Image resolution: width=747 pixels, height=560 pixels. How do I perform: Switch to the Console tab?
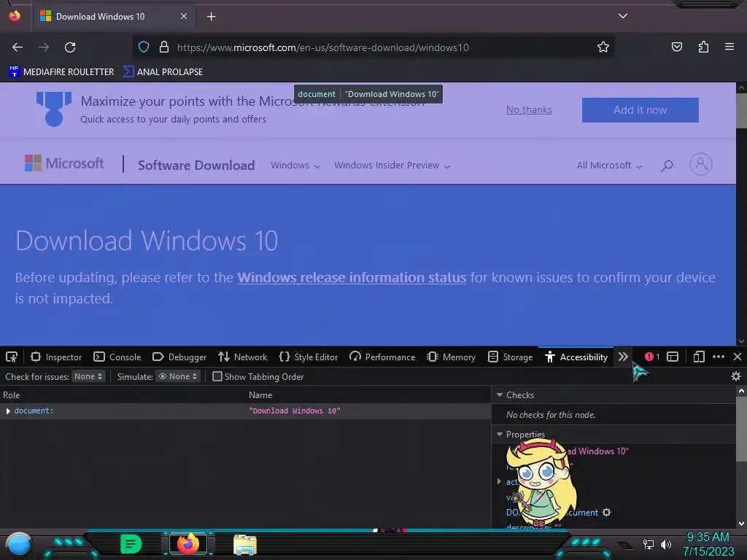point(117,357)
